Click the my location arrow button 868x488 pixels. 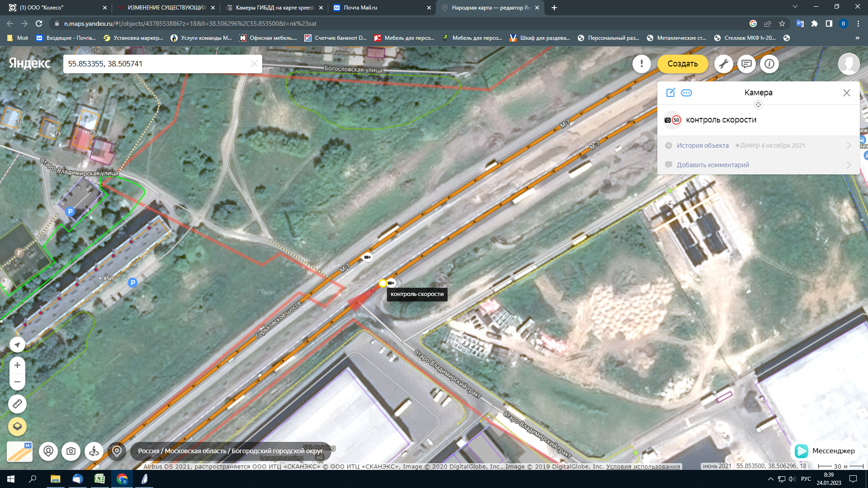pyautogui.click(x=17, y=345)
